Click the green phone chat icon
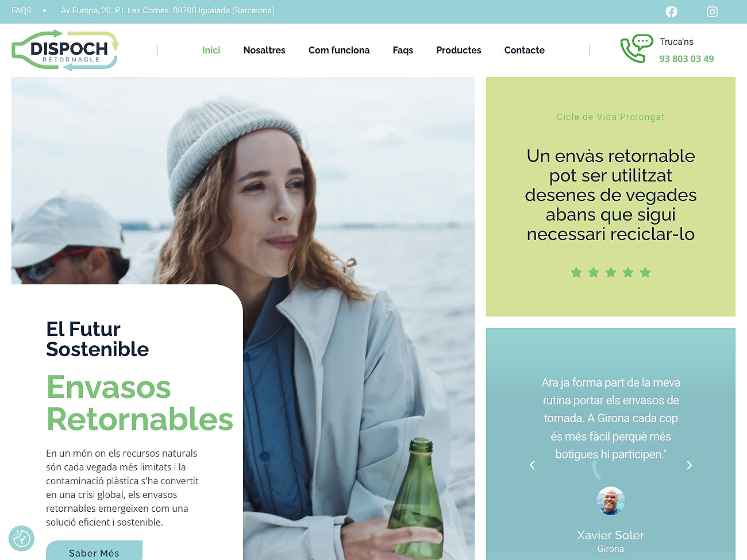The height and width of the screenshot is (560, 747). 636,49
